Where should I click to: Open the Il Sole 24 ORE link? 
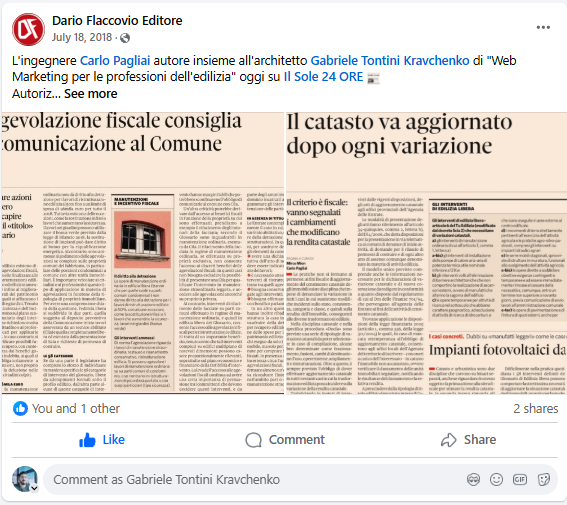(x=323, y=77)
